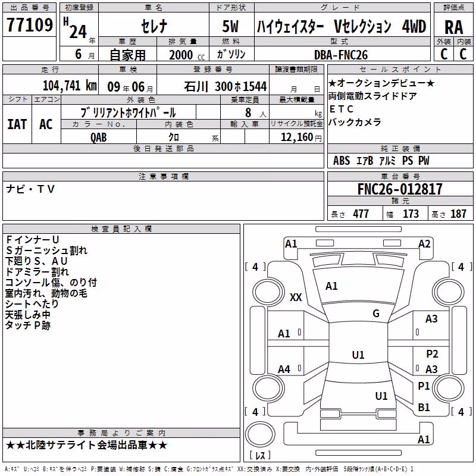Click the width value 173
Screen dimensions: 476x476
(x=411, y=214)
